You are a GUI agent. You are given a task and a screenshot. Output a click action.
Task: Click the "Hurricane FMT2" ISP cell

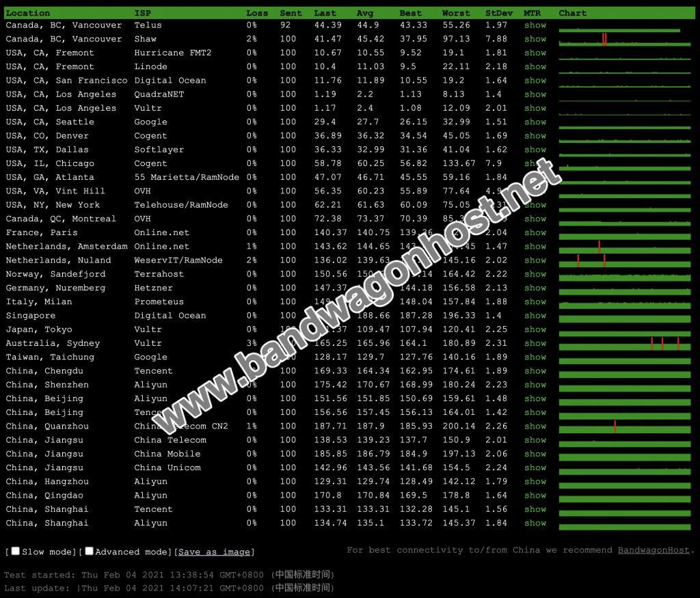(x=173, y=53)
